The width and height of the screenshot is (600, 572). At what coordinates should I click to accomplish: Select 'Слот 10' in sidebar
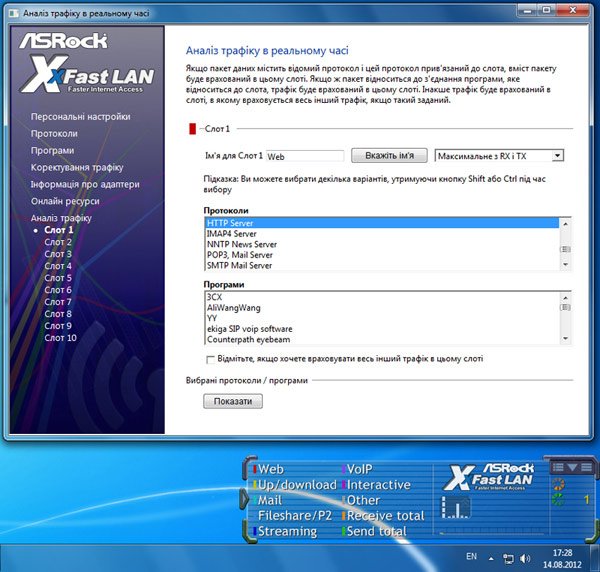pos(60,338)
